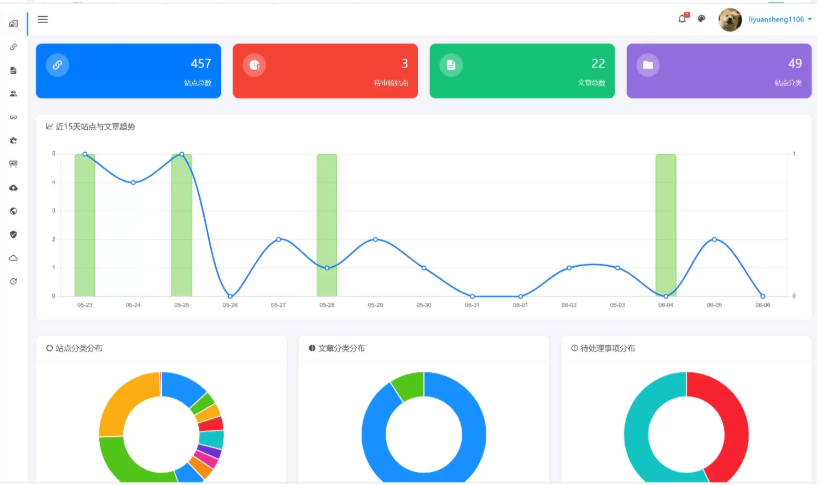
Task: Open the storefront sidebar icon
Action: [13, 164]
